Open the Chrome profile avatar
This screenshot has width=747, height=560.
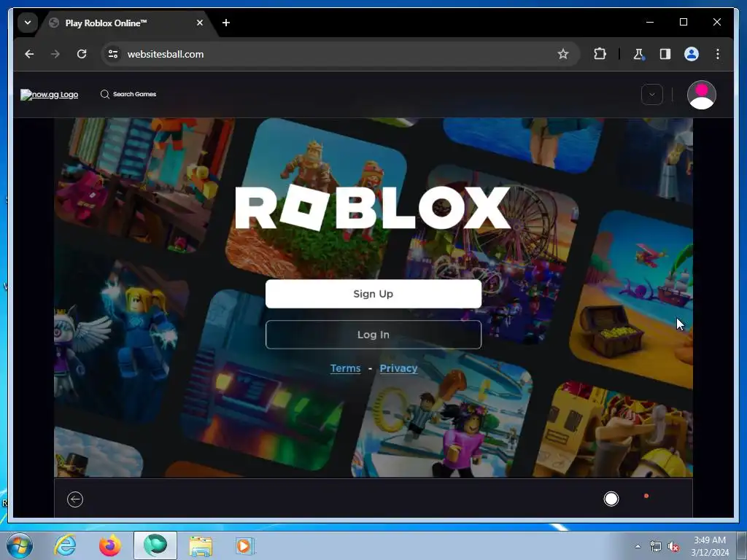[692, 54]
